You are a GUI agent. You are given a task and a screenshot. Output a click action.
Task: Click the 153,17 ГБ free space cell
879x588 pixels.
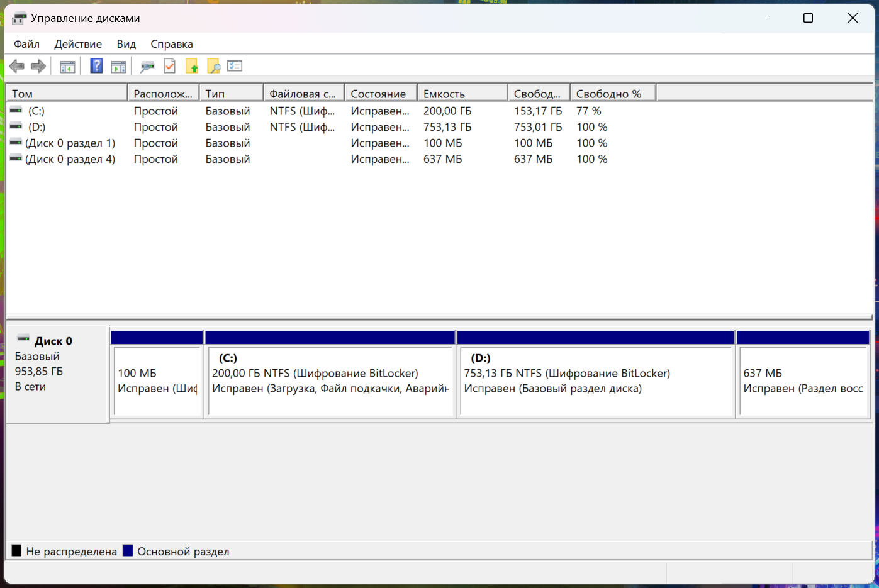(538, 111)
